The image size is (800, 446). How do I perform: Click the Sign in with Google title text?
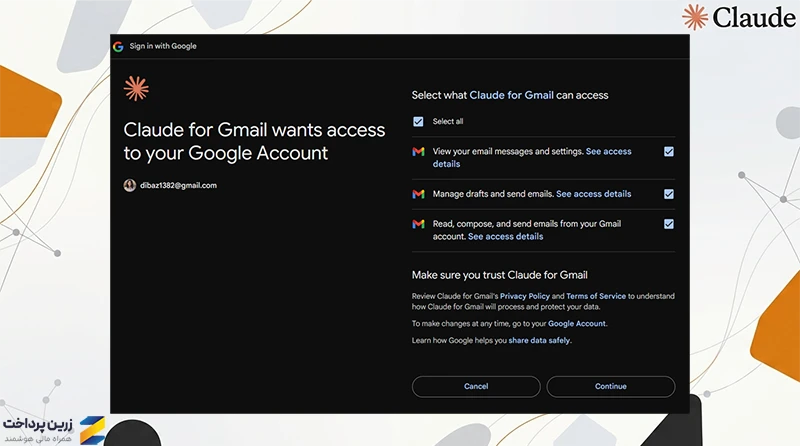click(x=163, y=46)
